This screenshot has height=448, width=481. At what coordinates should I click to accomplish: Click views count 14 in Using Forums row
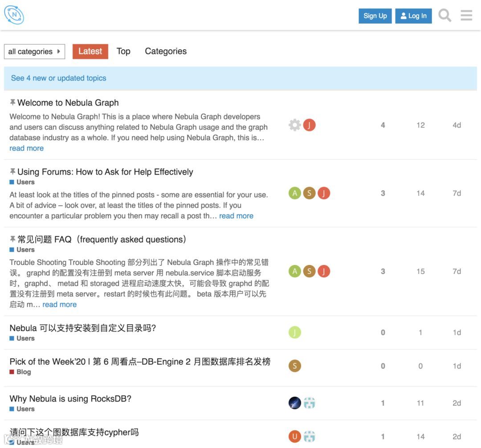click(x=420, y=193)
